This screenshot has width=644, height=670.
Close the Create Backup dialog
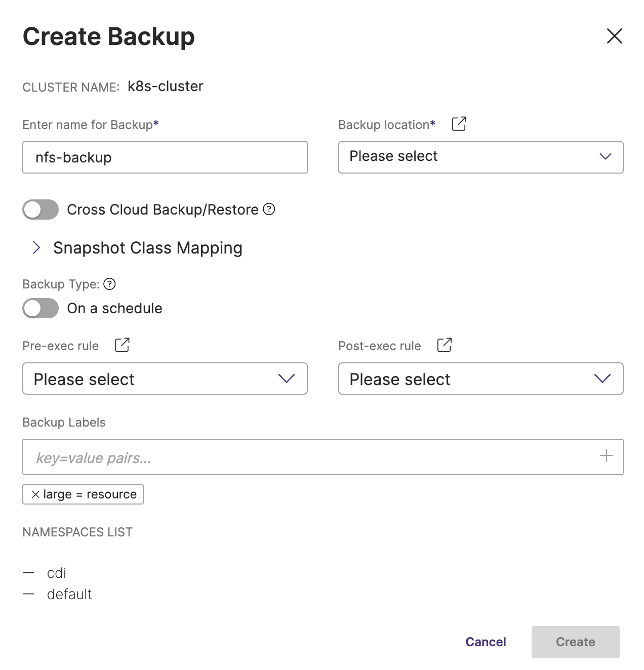(x=614, y=36)
